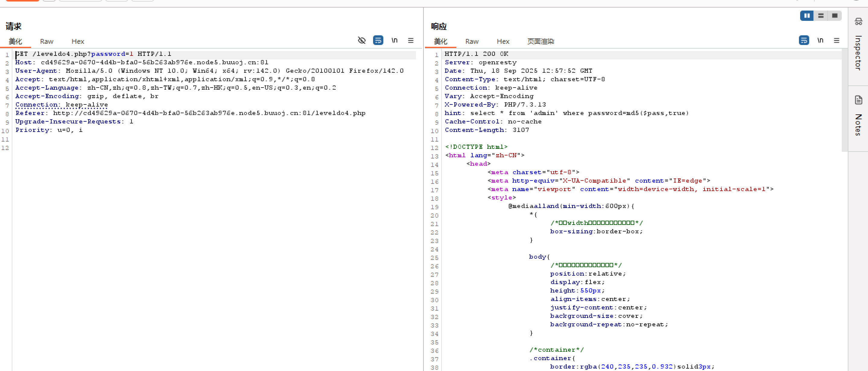This screenshot has width=868, height=371.
Task: Toggle hide-nonprintable eye icon in request panel
Action: [x=362, y=40]
